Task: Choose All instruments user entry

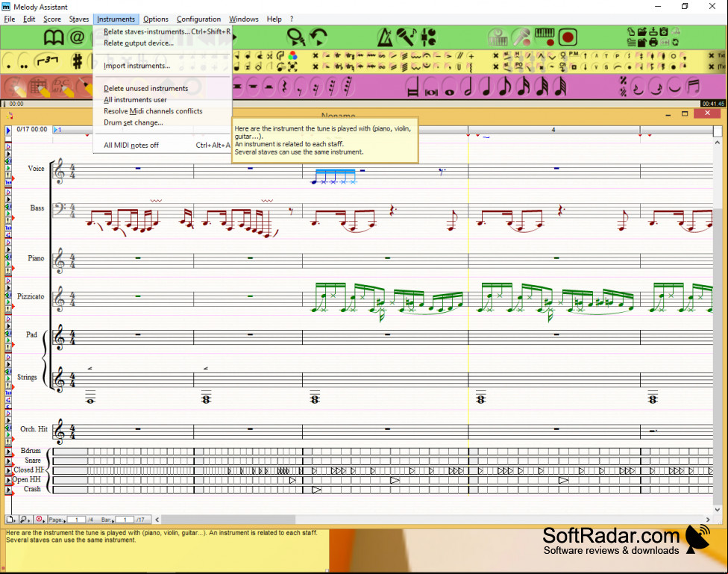Action: [163, 100]
